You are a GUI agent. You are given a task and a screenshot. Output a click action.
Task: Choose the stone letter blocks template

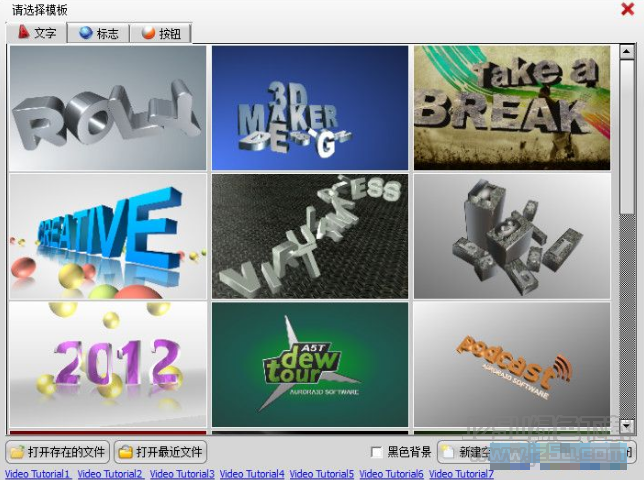tap(512, 236)
